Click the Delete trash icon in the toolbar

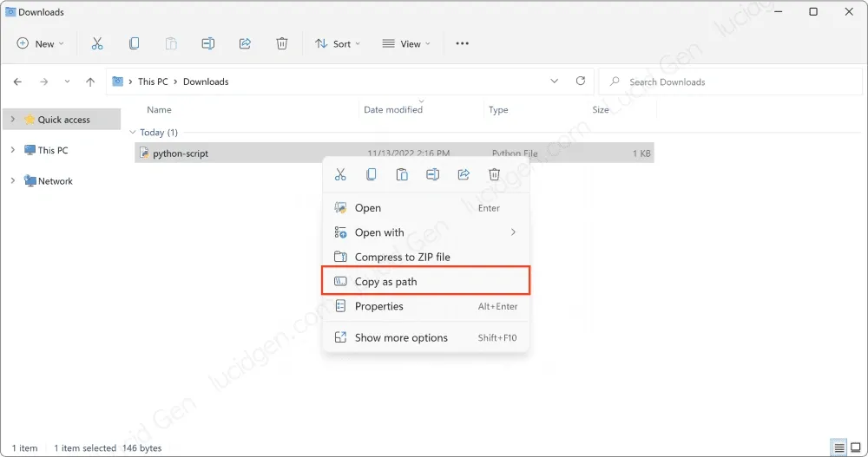coord(282,43)
